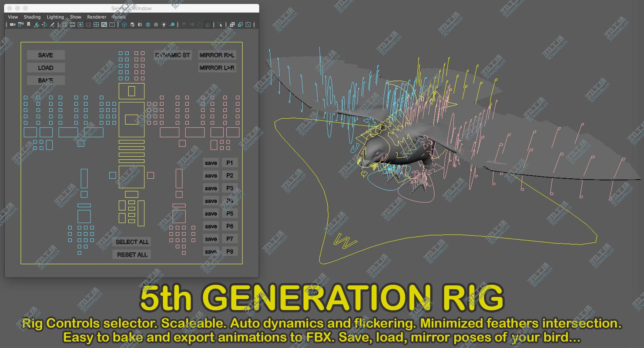This screenshot has height=348, width=644.
Task: Click the SELECT ALL button
Action: (132, 241)
